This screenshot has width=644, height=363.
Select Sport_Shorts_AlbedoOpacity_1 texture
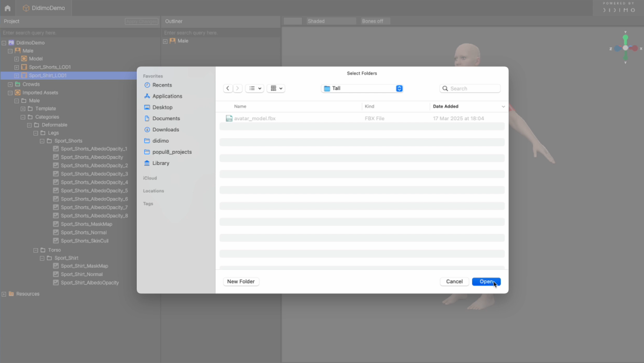click(94, 149)
